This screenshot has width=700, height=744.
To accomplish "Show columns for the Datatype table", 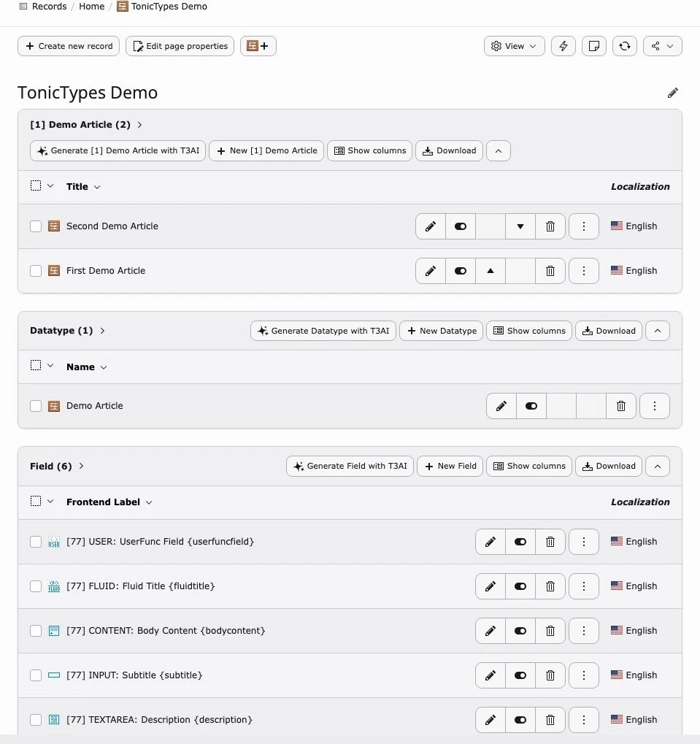I will pyautogui.click(x=529, y=331).
